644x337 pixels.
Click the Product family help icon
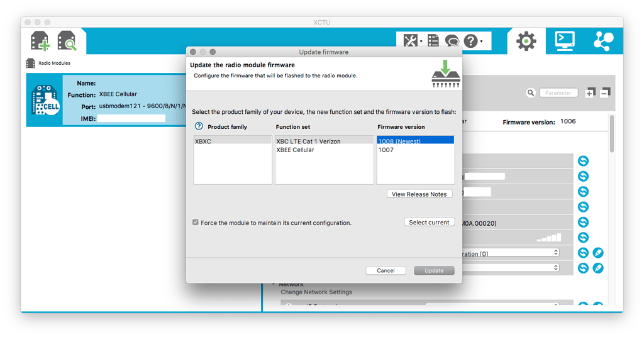[199, 126]
